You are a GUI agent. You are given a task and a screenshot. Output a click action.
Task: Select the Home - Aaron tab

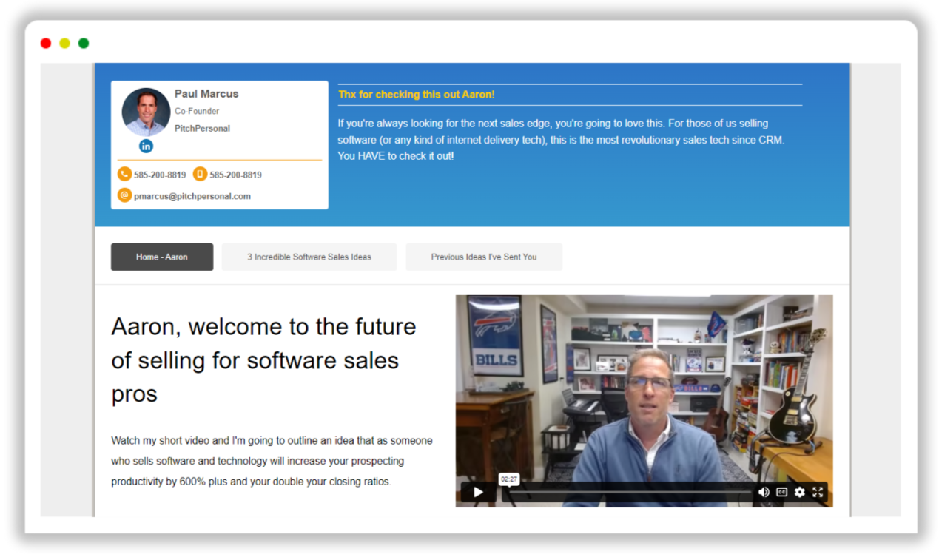tap(162, 257)
